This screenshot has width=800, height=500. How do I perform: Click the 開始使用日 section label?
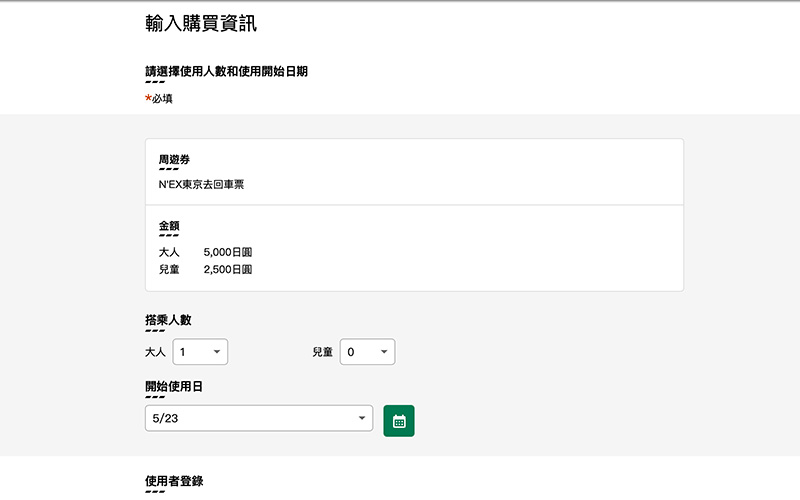tap(174, 386)
